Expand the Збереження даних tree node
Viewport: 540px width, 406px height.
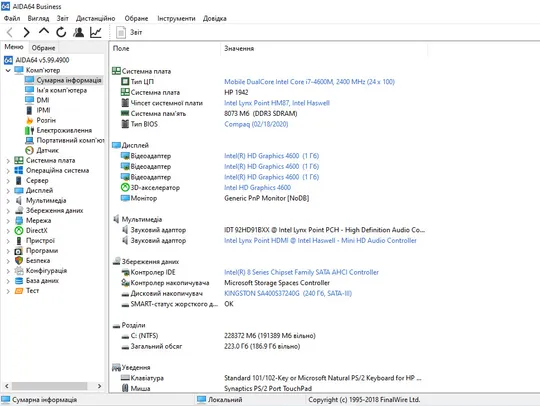tap(8, 210)
